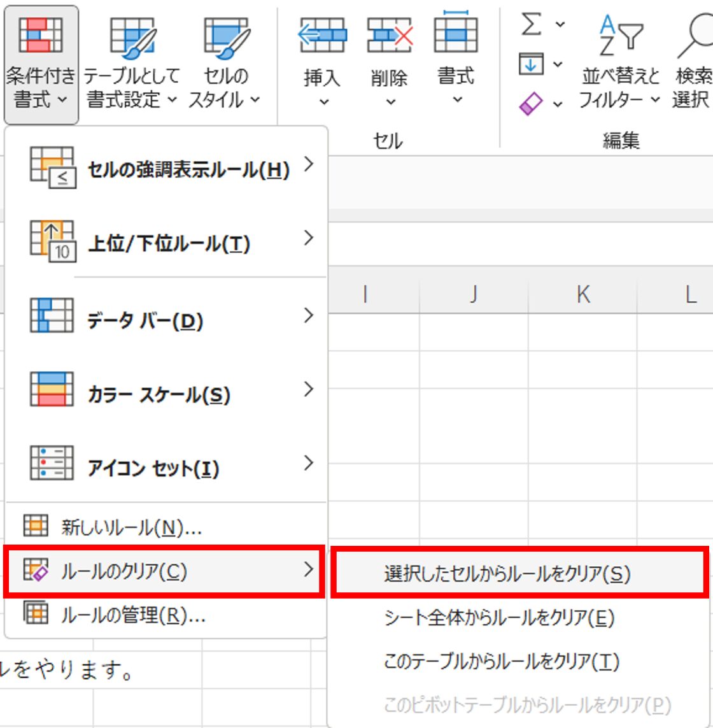This screenshot has height=728, width=713.
Task: Choose 新しいルール(N)... menu item
Action: click(166, 527)
